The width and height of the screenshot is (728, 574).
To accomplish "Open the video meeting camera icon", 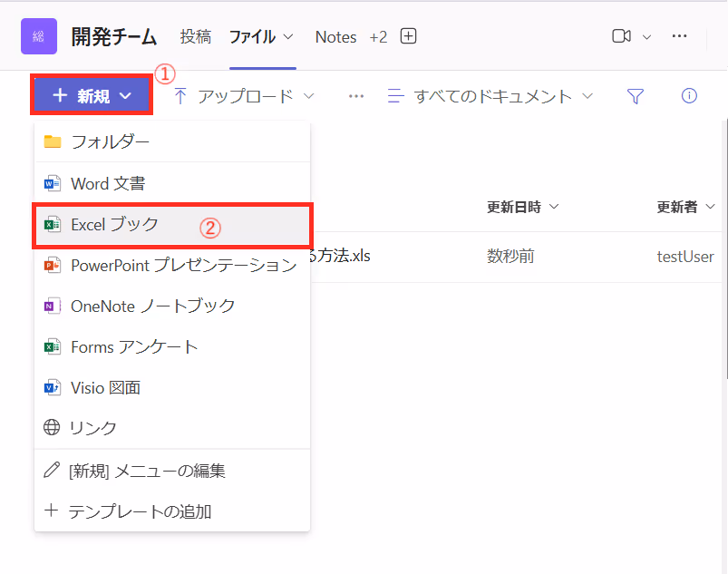I will click(x=621, y=36).
